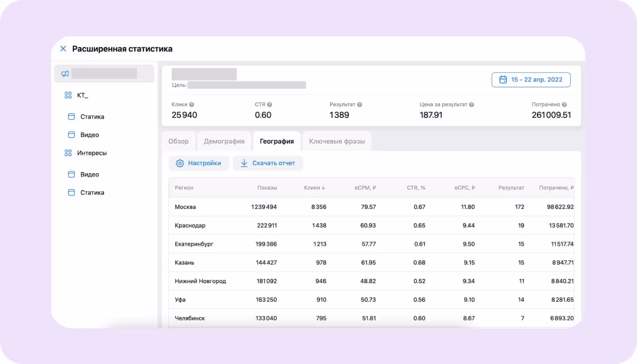
Task: Click the Уфа region row
Action: point(371,300)
